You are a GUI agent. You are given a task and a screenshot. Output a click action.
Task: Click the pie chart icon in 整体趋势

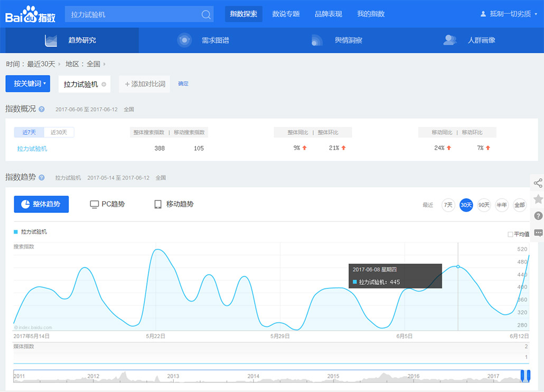coord(25,204)
